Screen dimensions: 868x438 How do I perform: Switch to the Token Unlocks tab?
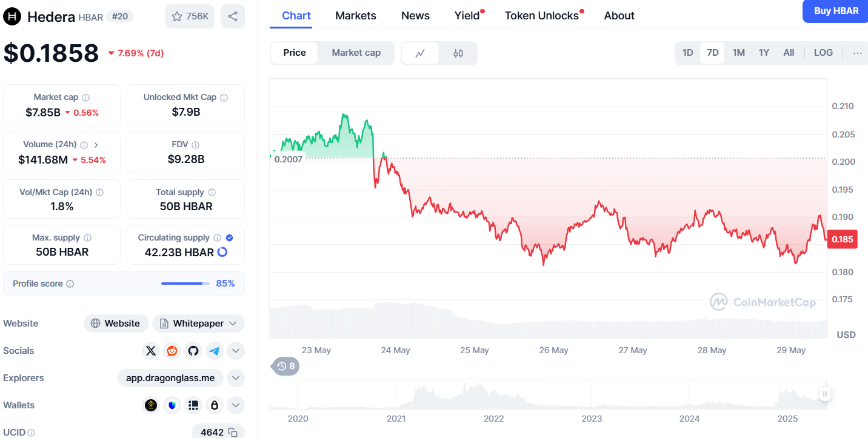542,16
